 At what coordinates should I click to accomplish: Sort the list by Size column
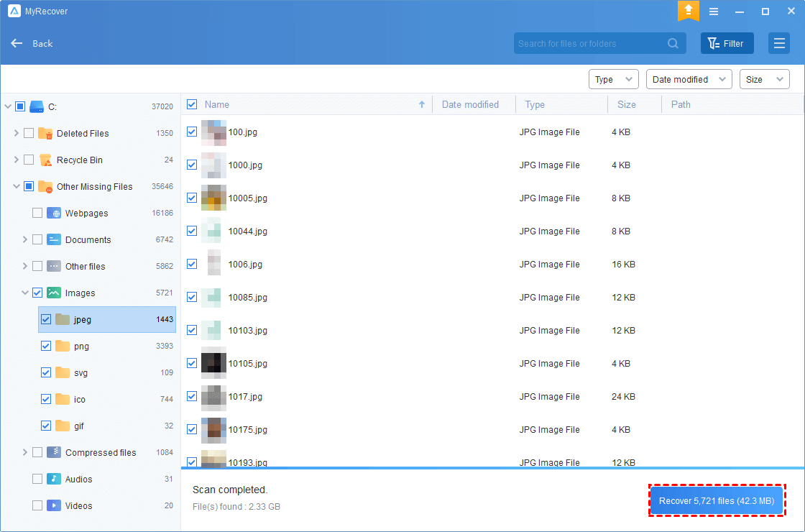(x=626, y=104)
